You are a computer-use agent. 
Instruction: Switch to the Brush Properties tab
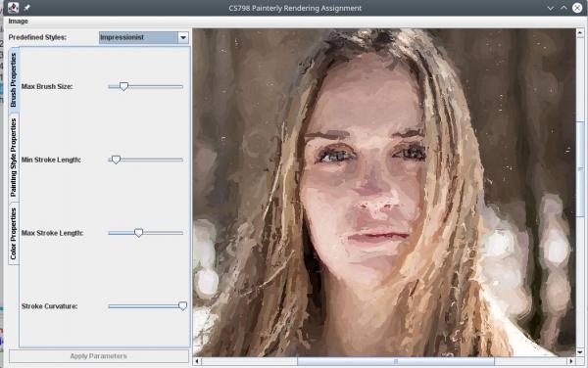tap(14, 79)
